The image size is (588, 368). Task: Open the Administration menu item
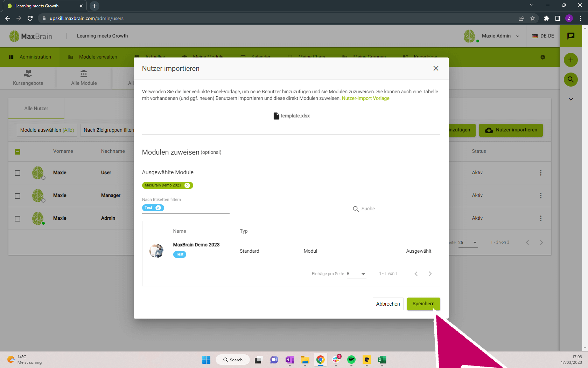30,57
